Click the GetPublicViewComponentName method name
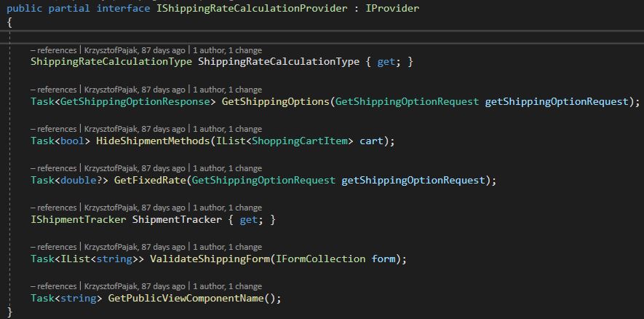Viewport: 644px width, 319px height. 186,298
